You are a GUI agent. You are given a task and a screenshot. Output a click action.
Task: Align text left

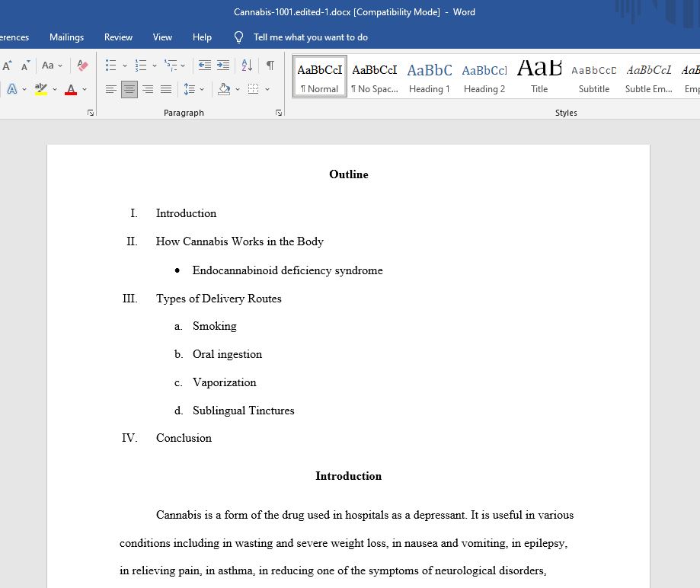pyautogui.click(x=111, y=89)
